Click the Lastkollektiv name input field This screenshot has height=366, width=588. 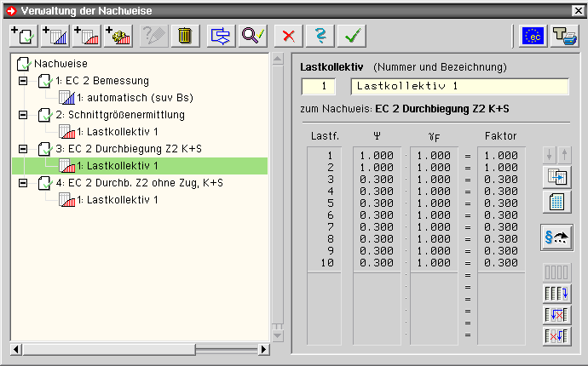[x=459, y=86]
